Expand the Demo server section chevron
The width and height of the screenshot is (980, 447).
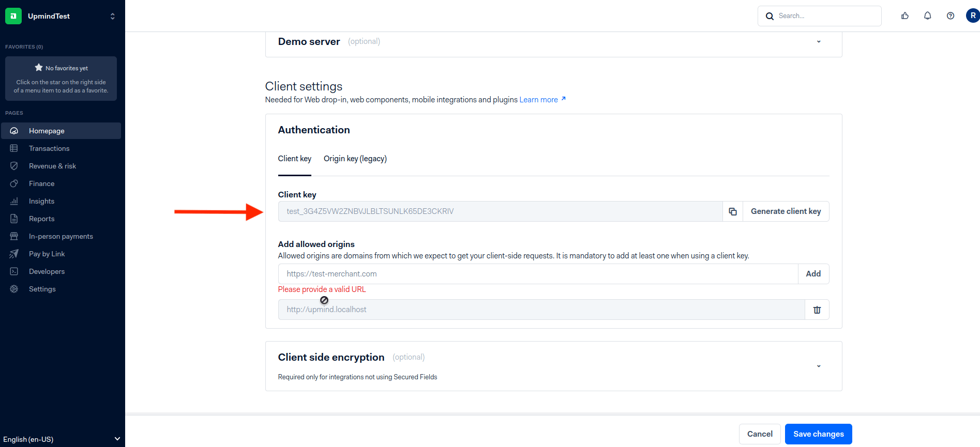pyautogui.click(x=819, y=41)
